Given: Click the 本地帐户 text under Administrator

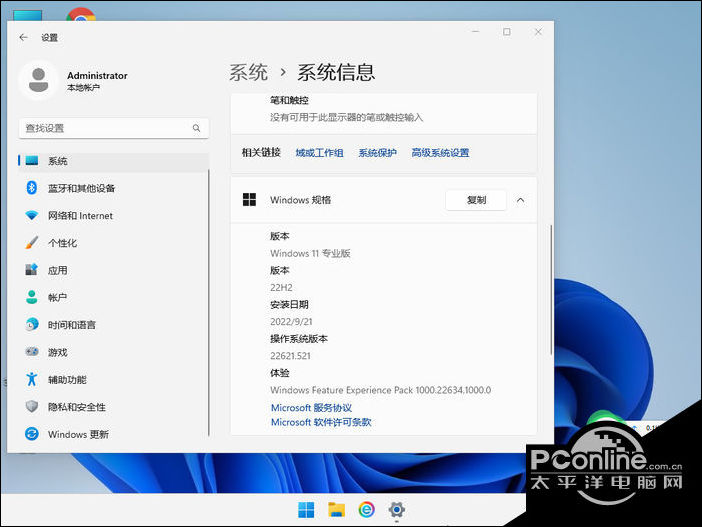Looking at the screenshot, I should pyautogui.click(x=83, y=87).
